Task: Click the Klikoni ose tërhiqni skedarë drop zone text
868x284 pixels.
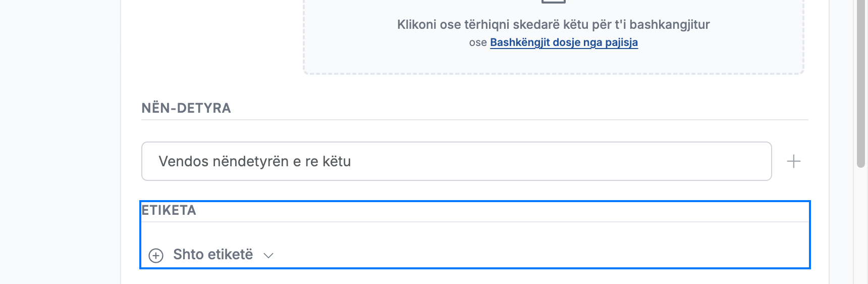Action: click(x=553, y=25)
